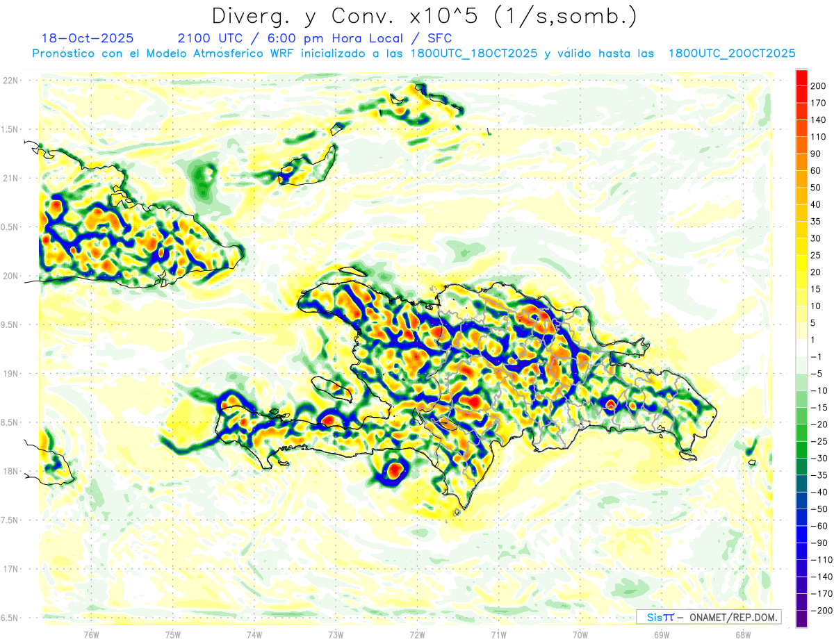Screen dimensions: 834x644
Task: Select the "20N" latitude label
Action: (x=10, y=276)
